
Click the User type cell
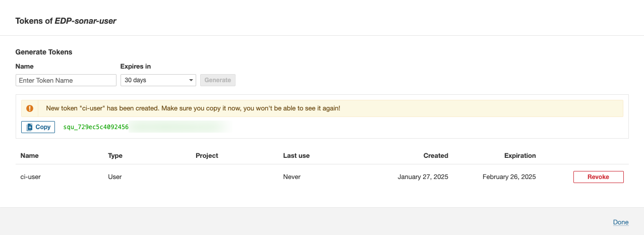tap(115, 177)
